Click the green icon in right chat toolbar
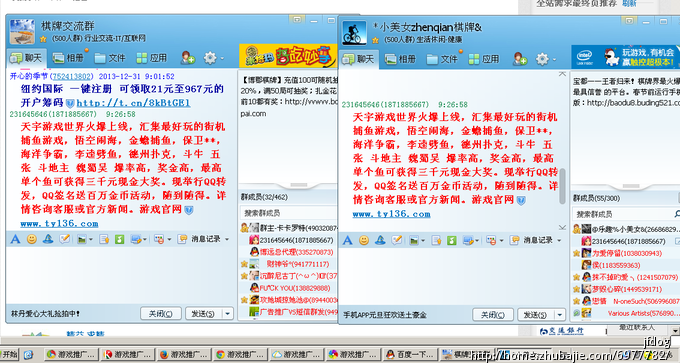 point(452,240)
